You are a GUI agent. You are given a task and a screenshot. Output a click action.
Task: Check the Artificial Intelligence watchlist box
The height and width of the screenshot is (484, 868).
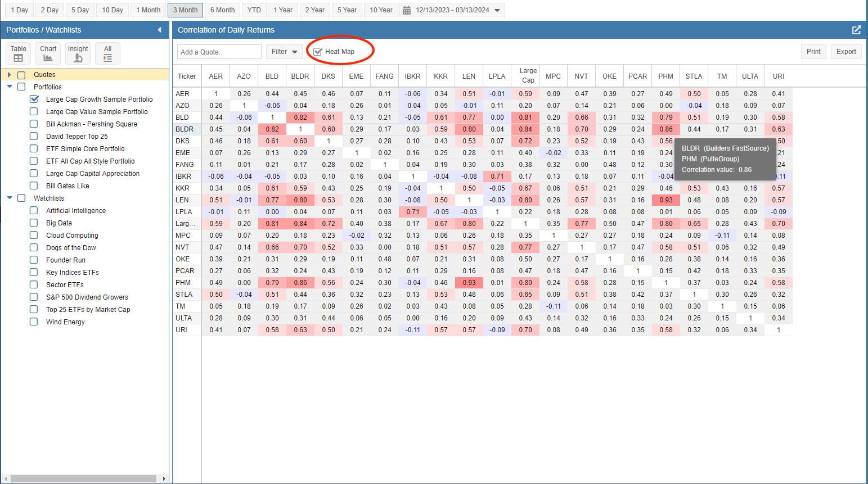coord(34,210)
